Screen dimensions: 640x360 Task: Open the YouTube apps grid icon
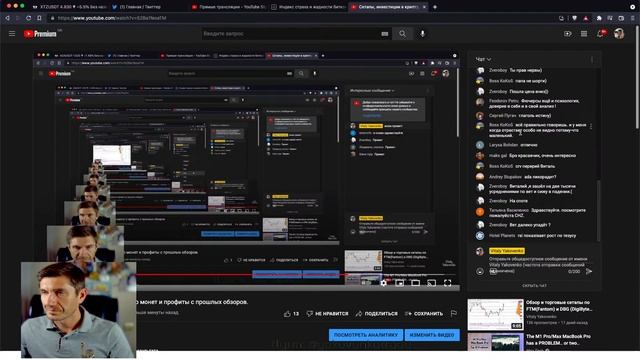point(584,34)
